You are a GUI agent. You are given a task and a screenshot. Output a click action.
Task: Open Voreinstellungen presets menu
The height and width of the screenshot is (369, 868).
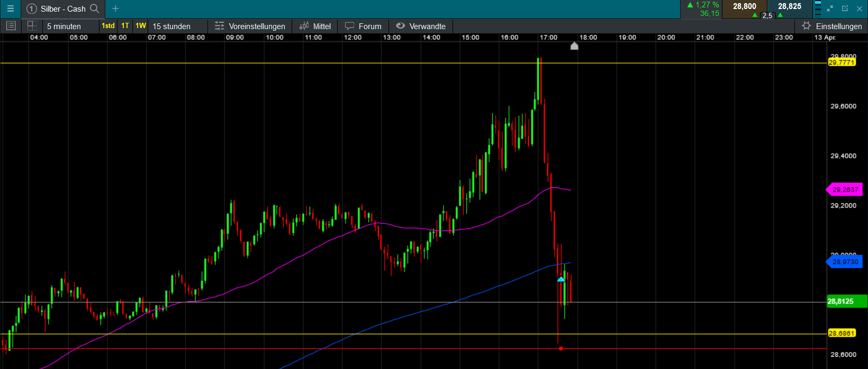250,26
